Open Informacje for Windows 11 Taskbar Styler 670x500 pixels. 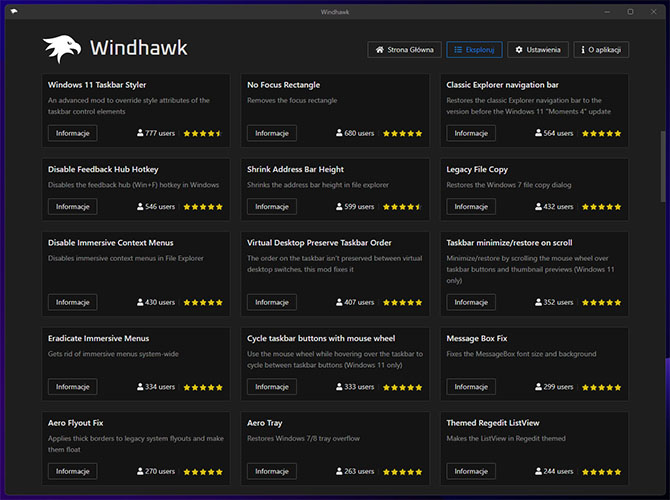(x=73, y=133)
